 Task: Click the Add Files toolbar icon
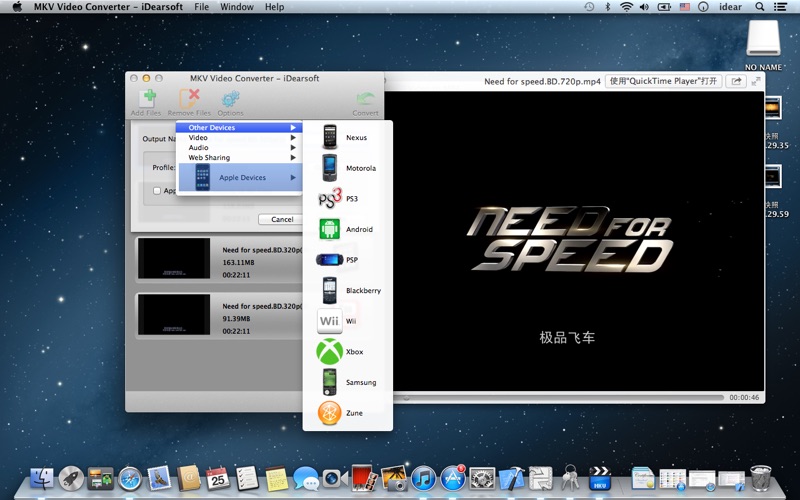tap(146, 98)
